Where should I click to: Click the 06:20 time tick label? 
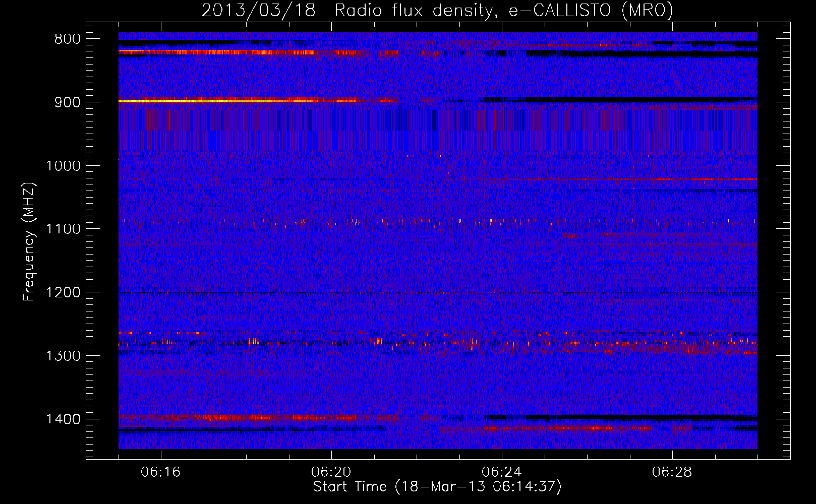[331, 472]
